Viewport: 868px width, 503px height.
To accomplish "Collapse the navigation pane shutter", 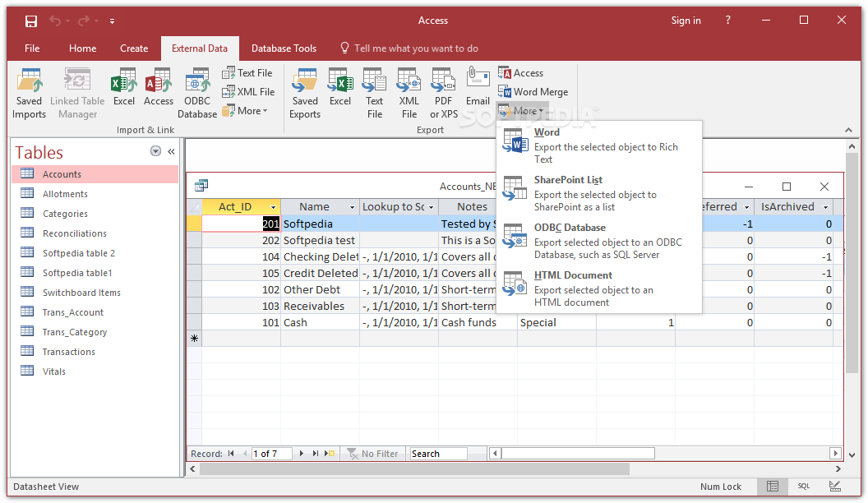I will [171, 151].
